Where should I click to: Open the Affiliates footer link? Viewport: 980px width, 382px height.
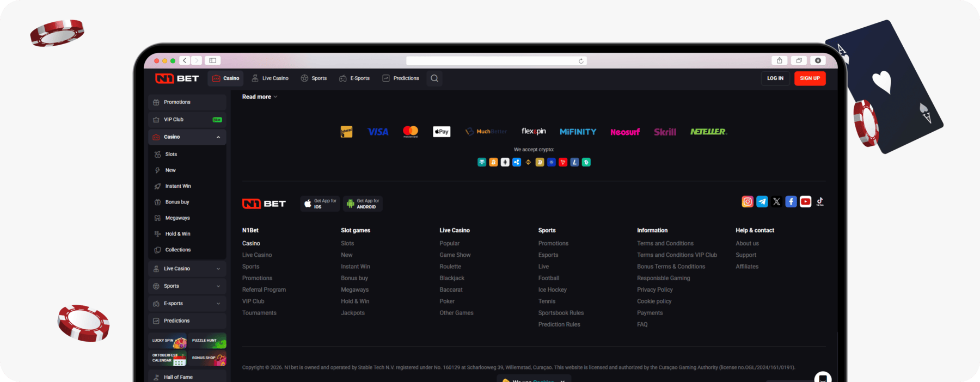point(747,267)
